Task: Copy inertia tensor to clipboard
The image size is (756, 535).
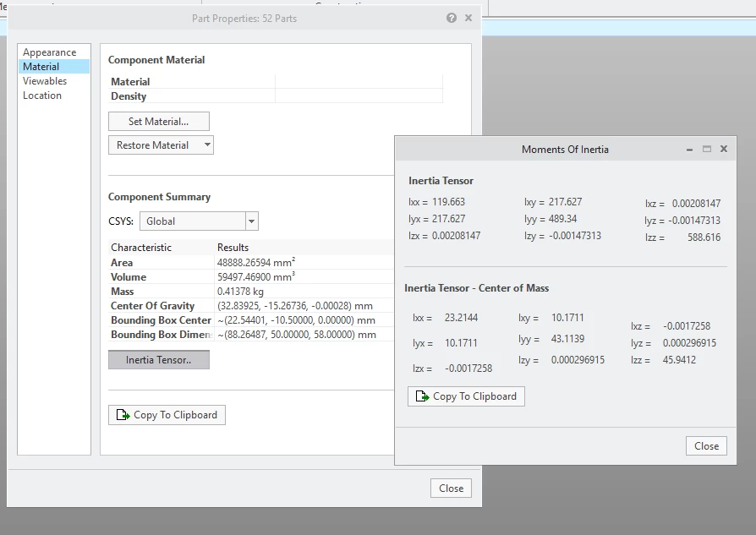Action: coord(466,396)
